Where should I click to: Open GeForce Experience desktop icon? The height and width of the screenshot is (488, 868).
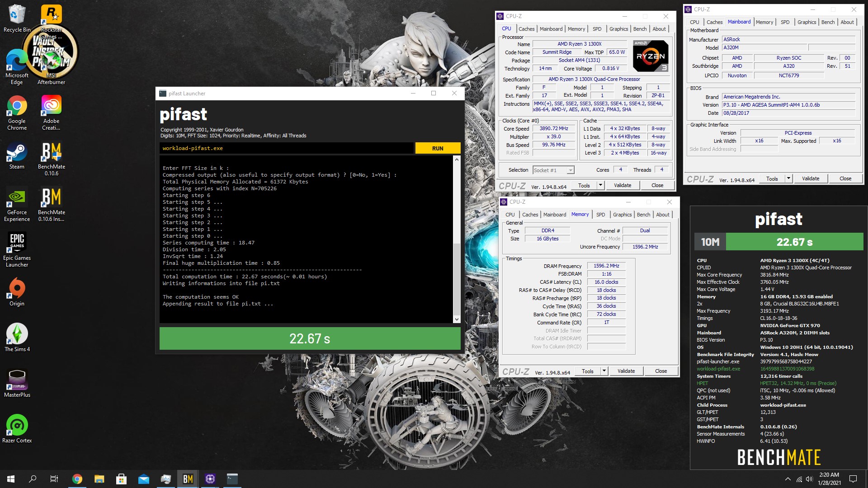(x=17, y=204)
